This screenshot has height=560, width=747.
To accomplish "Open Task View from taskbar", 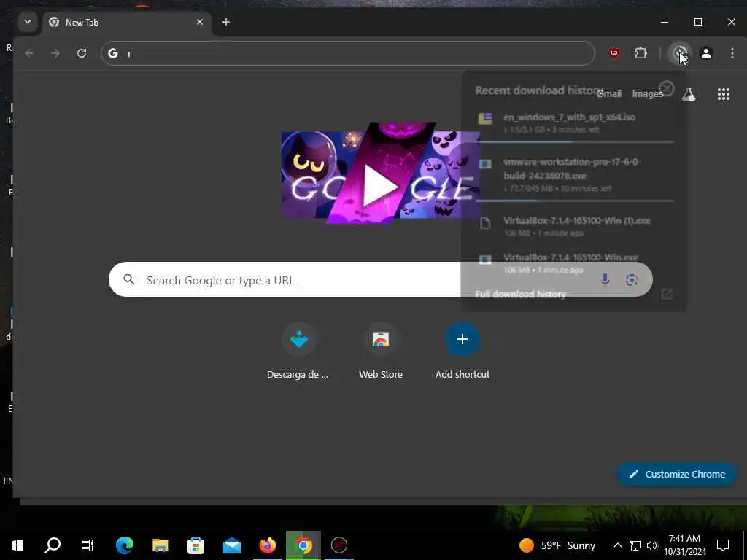I will [x=88, y=545].
